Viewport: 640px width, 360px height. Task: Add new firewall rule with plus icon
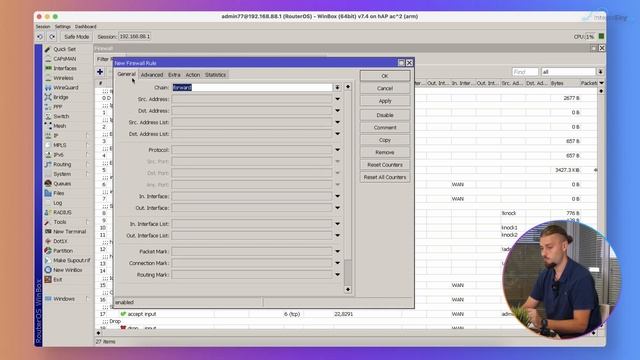tap(100, 72)
